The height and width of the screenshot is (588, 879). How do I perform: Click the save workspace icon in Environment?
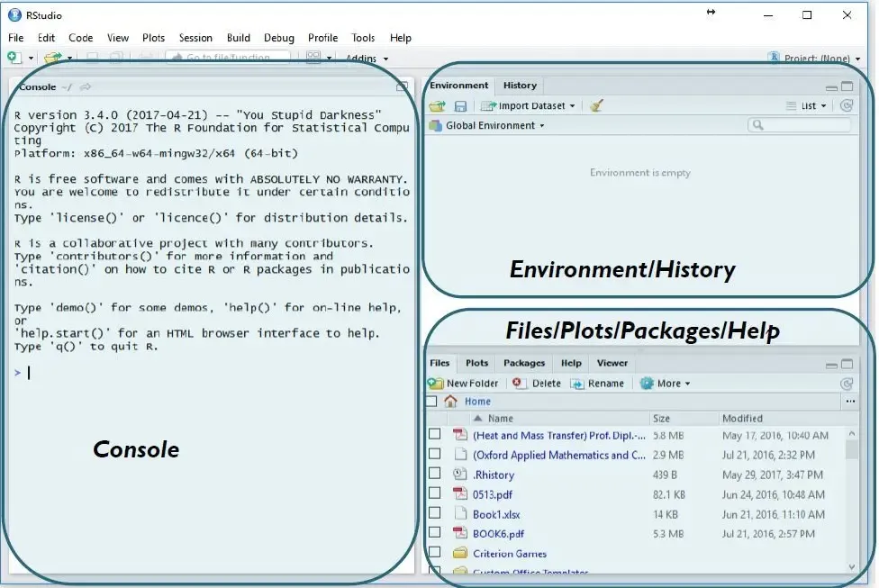460,106
